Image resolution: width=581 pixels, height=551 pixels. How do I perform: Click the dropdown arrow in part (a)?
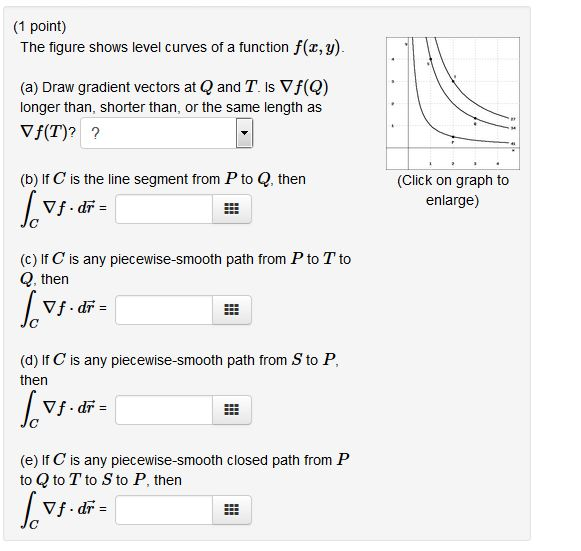[x=244, y=133]
